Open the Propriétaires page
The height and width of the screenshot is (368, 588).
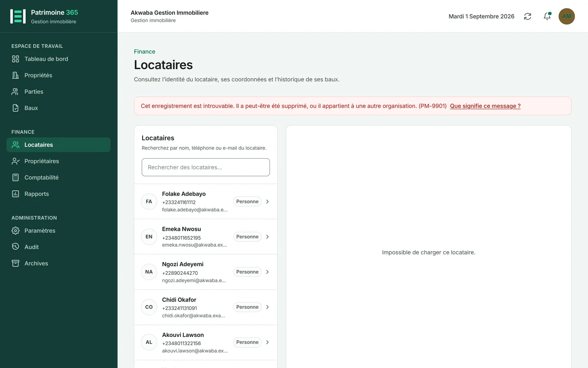[58, 161]
